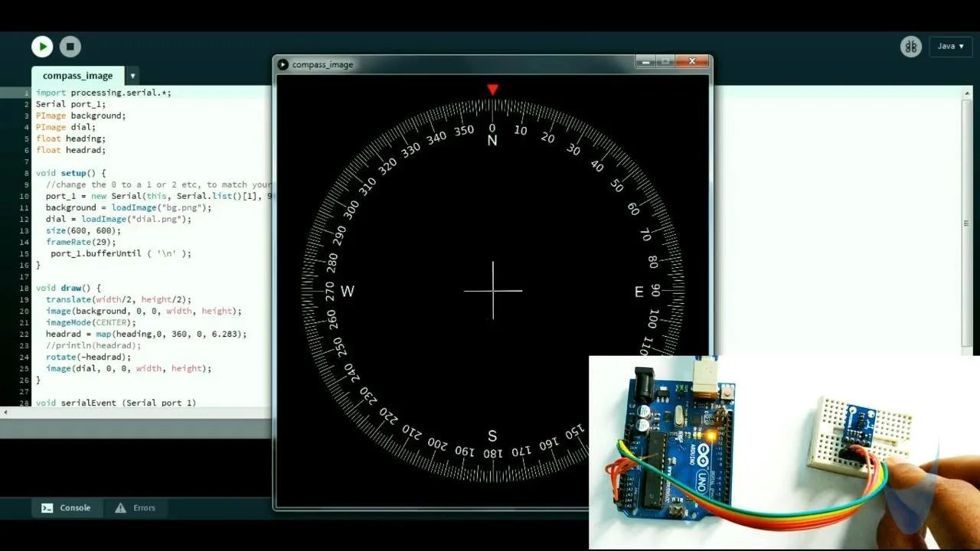Screen dimensions: 980x551
Task: Click the Console terminal icon
Action: (x=47, y=507)
